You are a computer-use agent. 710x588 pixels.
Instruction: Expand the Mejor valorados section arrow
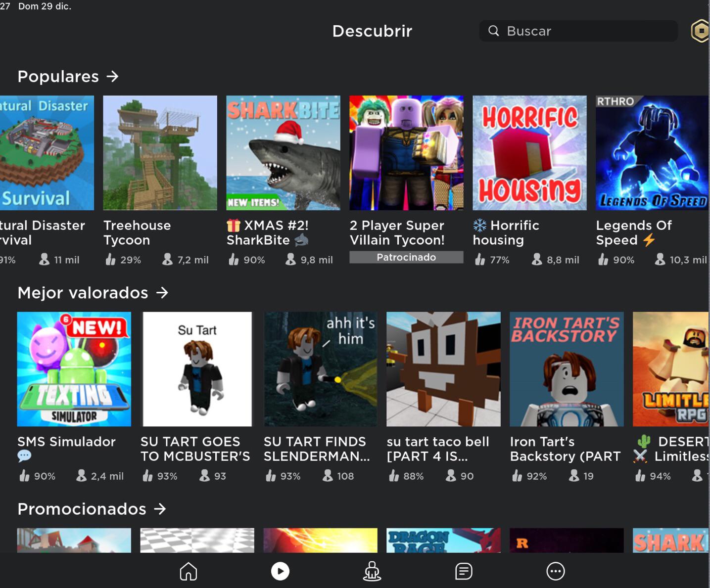point(162,293)
